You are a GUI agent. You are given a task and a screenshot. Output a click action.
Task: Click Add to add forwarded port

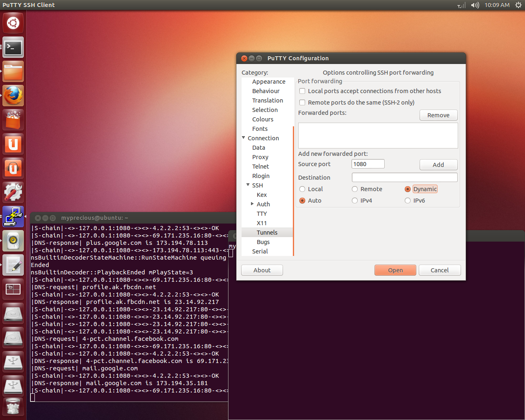click(x=438, y=164)
